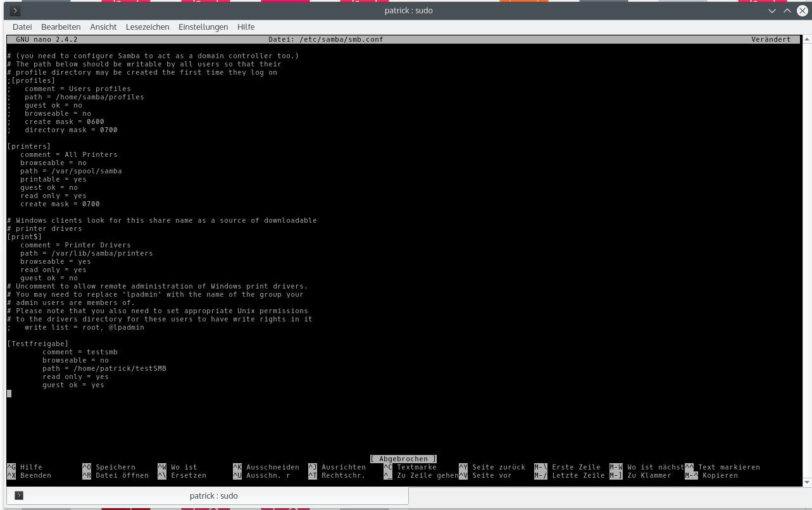Click the path = /home/patrick/testSMB line
The image size is (812, 510).
click(104, 368)
